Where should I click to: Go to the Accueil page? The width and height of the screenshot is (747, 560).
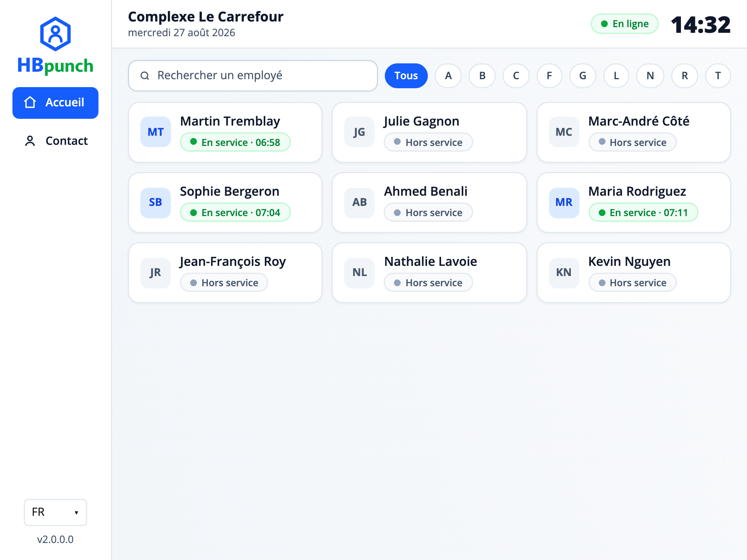55,103
